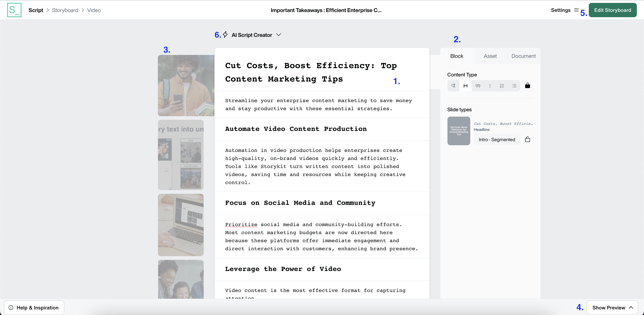Set content type to paragraph
Image resolution: width=644 pixels, height=315 pixels.
453,86
